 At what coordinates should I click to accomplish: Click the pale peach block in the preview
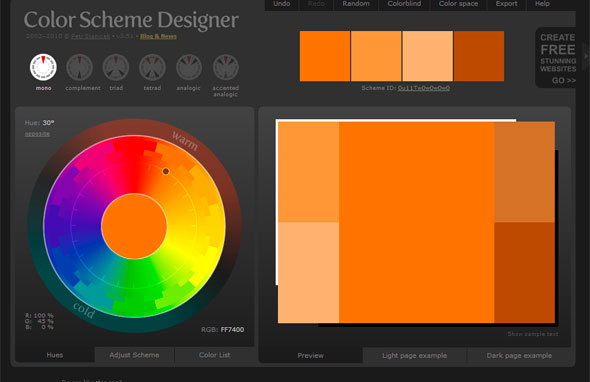(309, 272)
